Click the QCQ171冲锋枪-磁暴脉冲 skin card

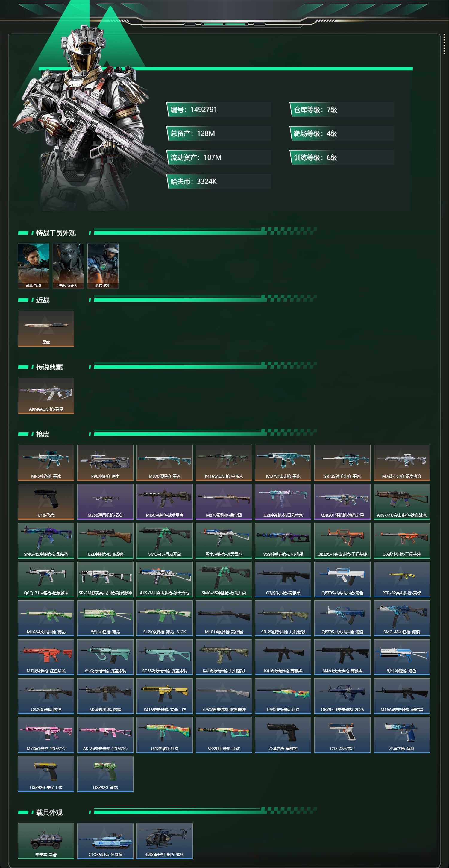coord(46,579)
